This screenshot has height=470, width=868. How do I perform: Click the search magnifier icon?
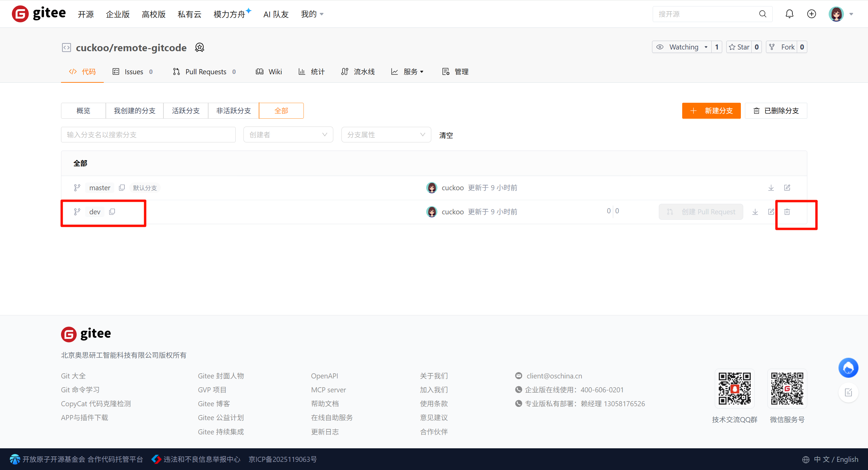point(763,14)
